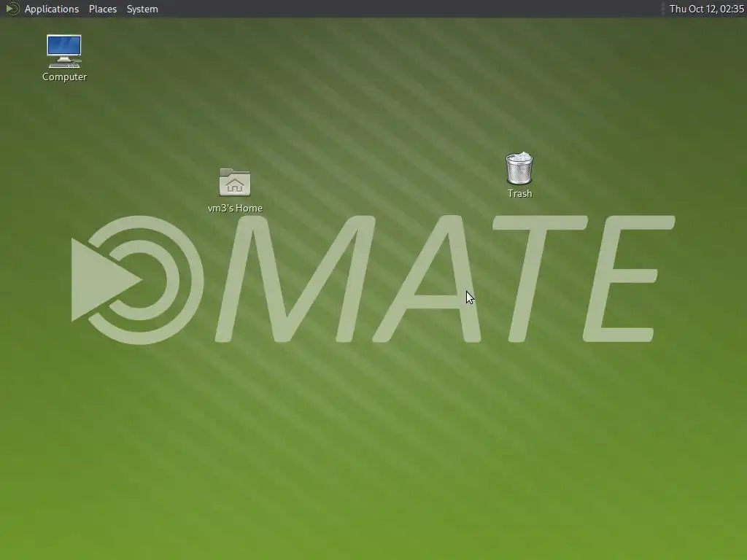The height and width of the screenshot is (560, 747).
Task: Open the Applications menu
Action: (x=52, y=9)
